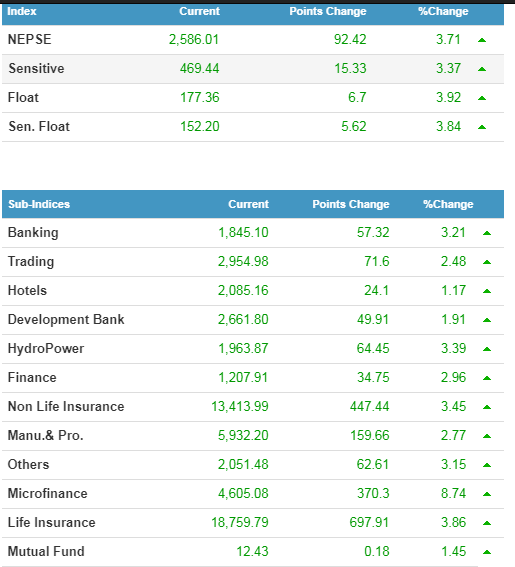This screenshot has height=567, width=515.
Task: Click the green arrow beside Mutual Fund
Action: (x=487, y=552)
